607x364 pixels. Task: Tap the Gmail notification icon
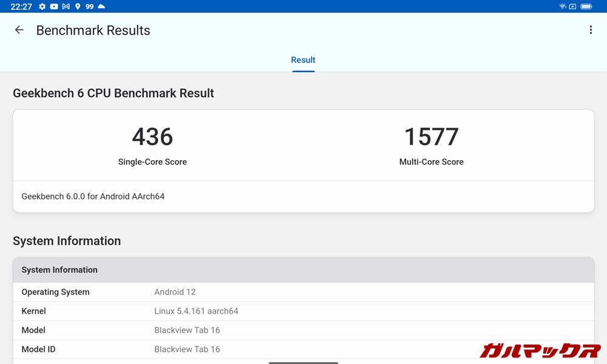66,6
